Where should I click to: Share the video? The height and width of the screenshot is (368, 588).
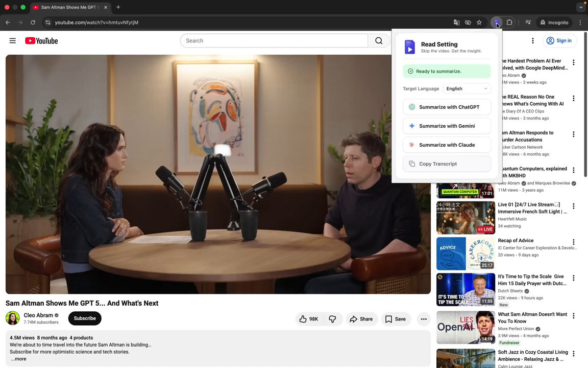tap(361, 319)
